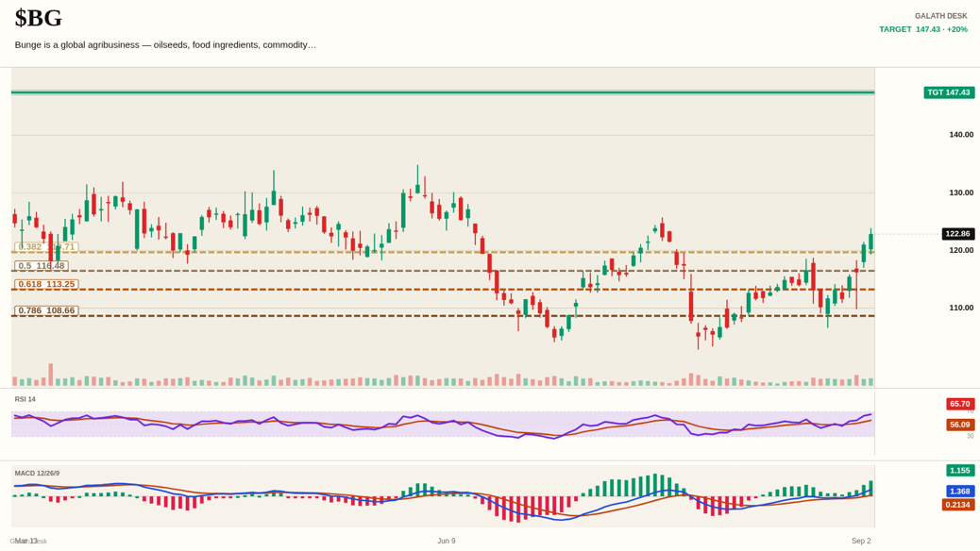Select the 0.618 113.25 Fibonacci label
The image size is (980, 551).
pyautogui.click(x=46, y=284)
